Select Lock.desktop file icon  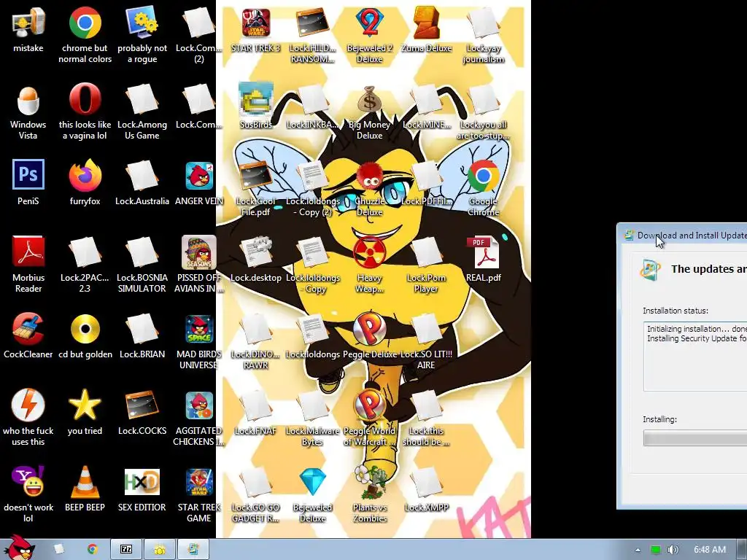(x=256, y=252)
